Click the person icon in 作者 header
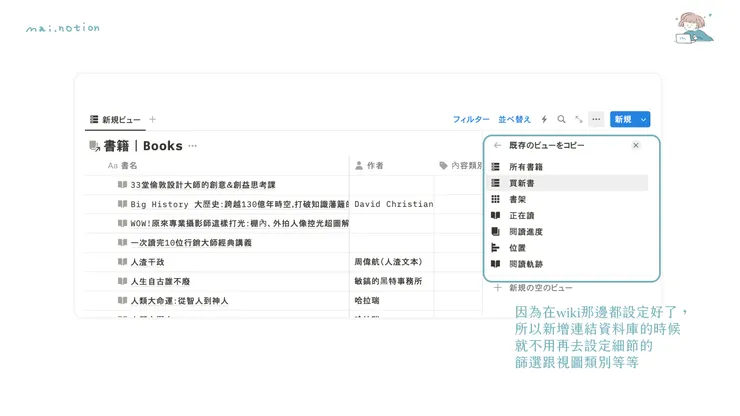This screenshot has width=740, height=416. (x=359, y=166)
